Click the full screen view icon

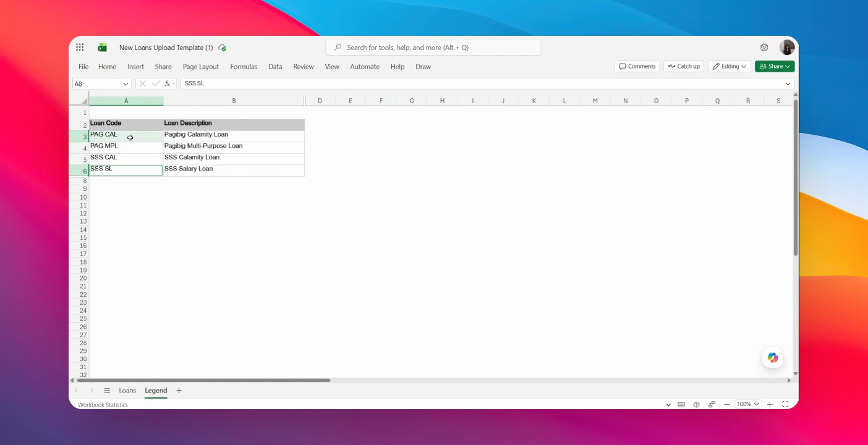(x=785, y=405)
